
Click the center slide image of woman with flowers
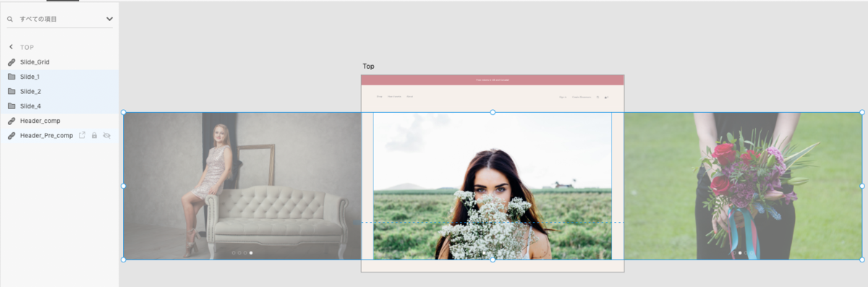(x=493, y=186)
